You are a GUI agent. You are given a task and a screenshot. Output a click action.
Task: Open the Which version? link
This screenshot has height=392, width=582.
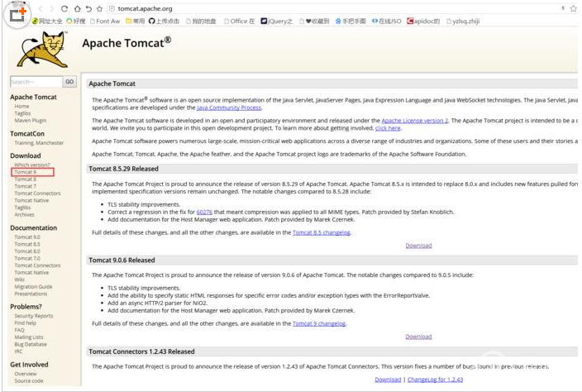coord(32,165)
